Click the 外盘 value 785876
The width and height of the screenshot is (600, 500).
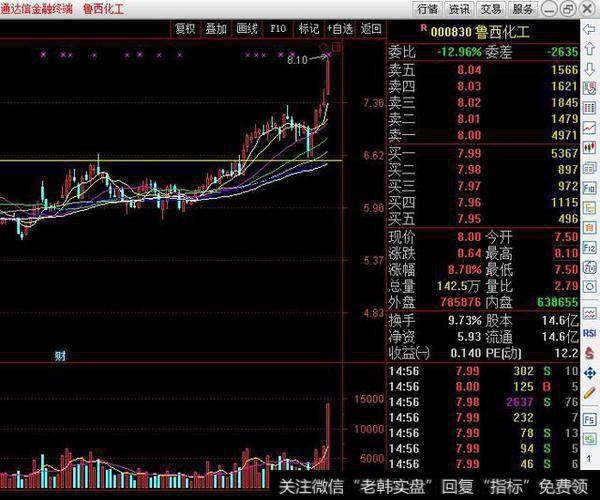460,302
